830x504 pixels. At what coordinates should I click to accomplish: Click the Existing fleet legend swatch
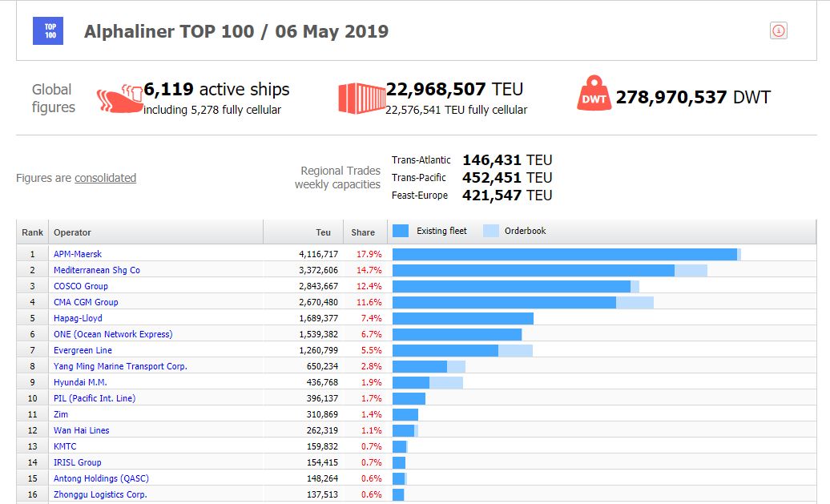(x=401, y=231)
